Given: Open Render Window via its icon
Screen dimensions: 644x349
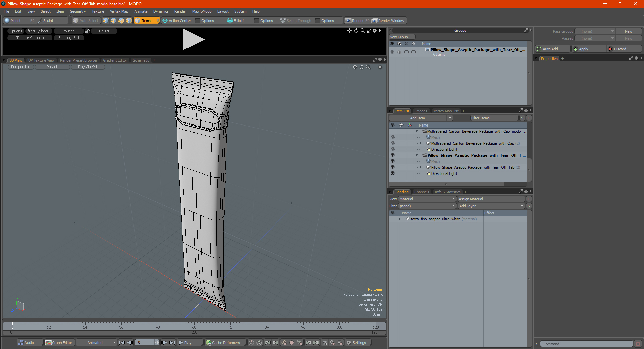Looking at the screenshot, I should 375,21.
